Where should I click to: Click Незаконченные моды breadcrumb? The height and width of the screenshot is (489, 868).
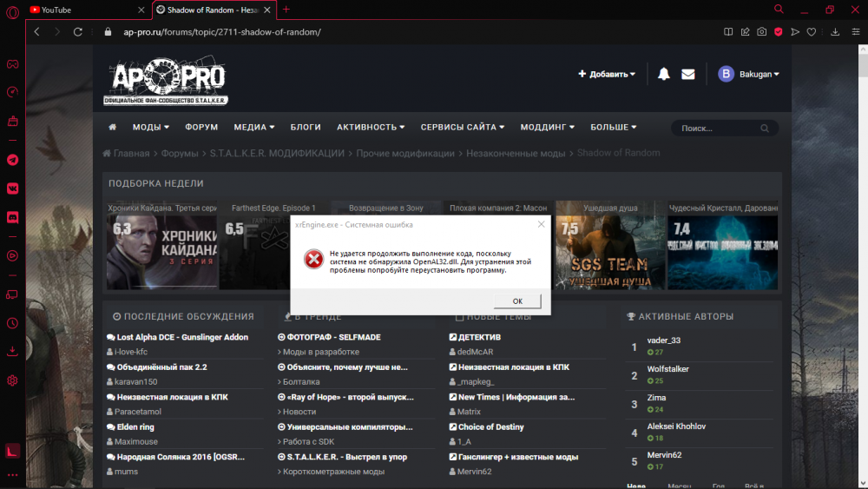point(516,154)
